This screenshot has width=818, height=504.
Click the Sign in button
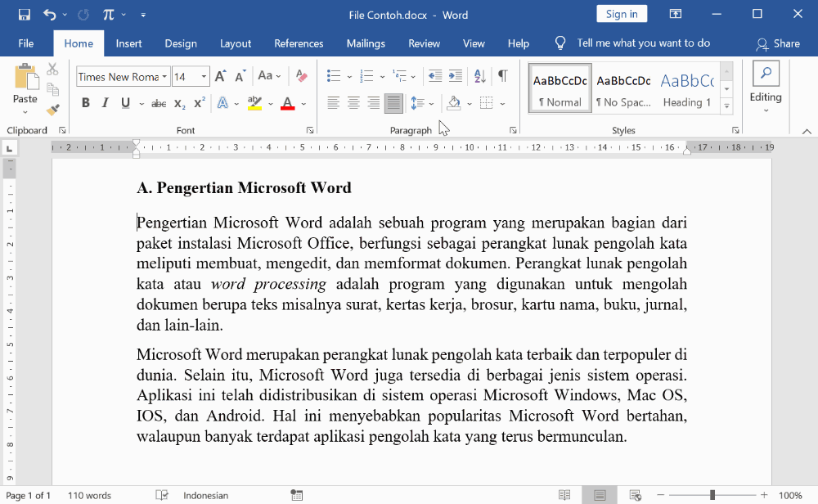622,14
